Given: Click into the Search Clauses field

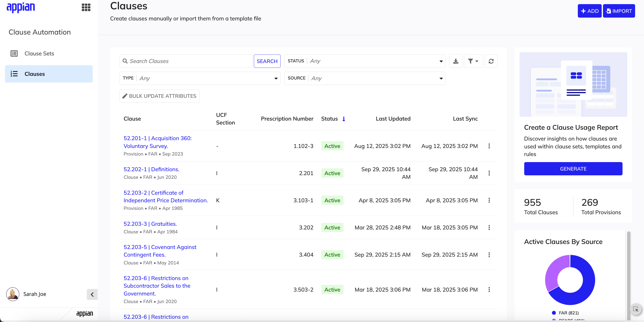Looking at the screenshot, I should 186,61.
